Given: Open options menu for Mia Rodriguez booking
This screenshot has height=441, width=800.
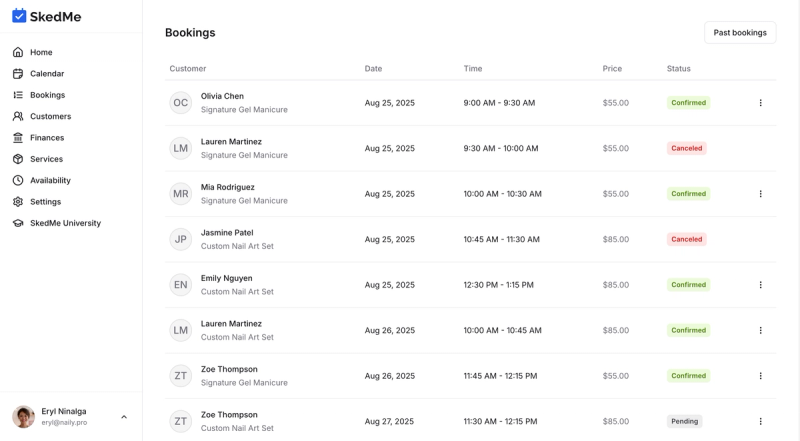Looking at the screenshot, I should tap(760, 194).
